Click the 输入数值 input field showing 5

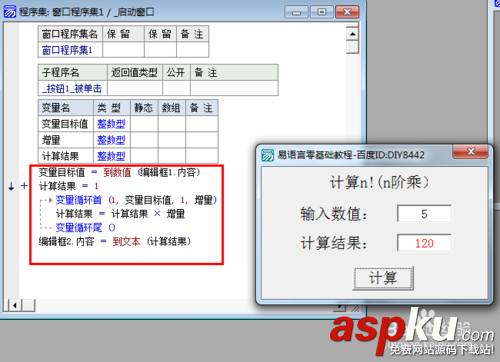424,214
